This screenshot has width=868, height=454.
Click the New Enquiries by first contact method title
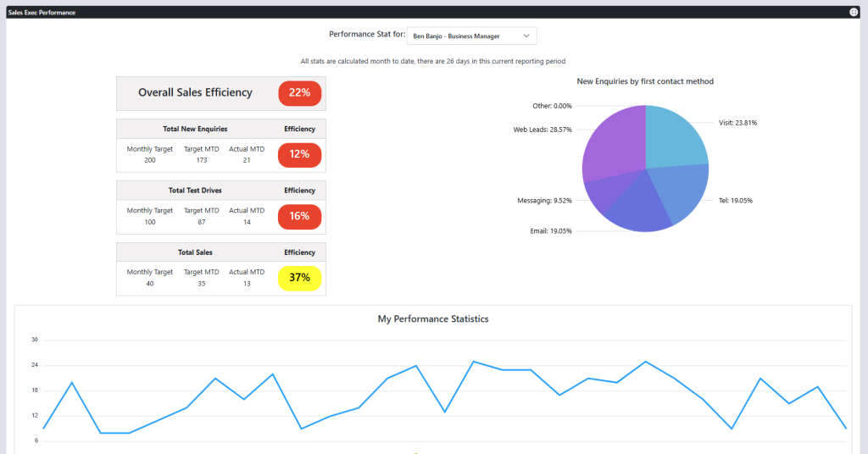pos(644,81)
